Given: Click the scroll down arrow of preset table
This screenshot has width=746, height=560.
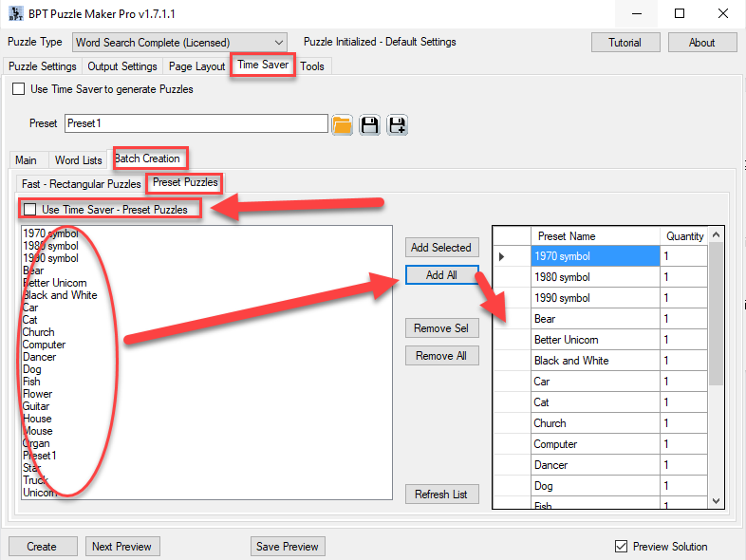Looking at the screenshot, I should (717, 500).
